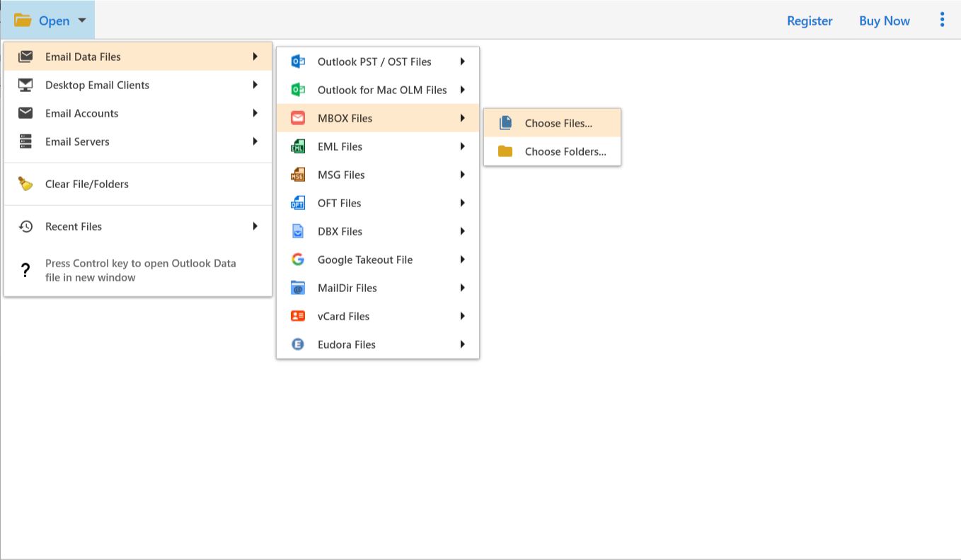Click the Clear File/Folders broom icon
Screen dimensions: 961x560
[25, 184]
